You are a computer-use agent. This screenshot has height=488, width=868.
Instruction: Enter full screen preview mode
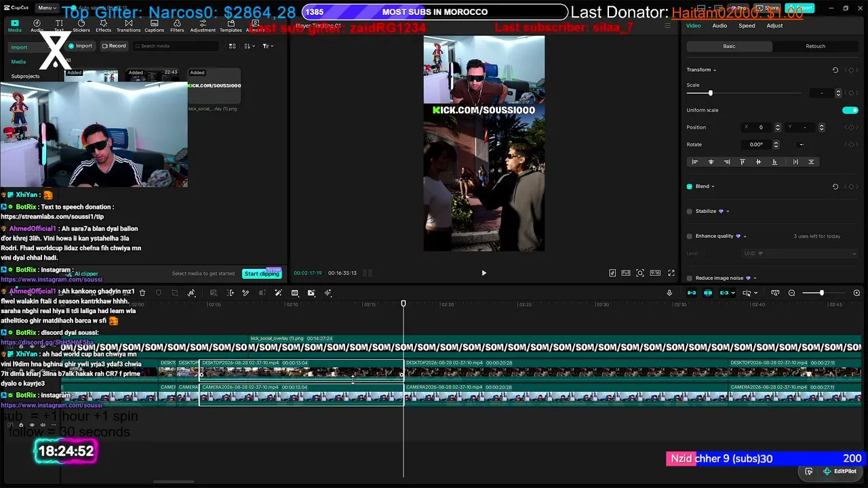tap(671, 273)
